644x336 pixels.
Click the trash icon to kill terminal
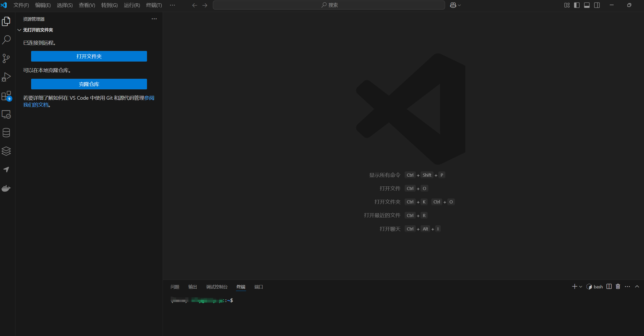pos(618,287)
